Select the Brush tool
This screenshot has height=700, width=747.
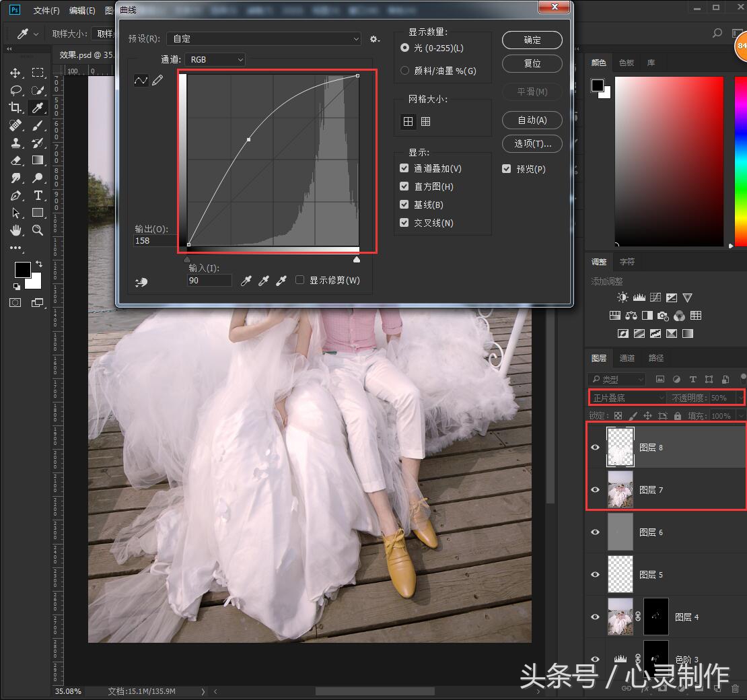pos(38,125)
